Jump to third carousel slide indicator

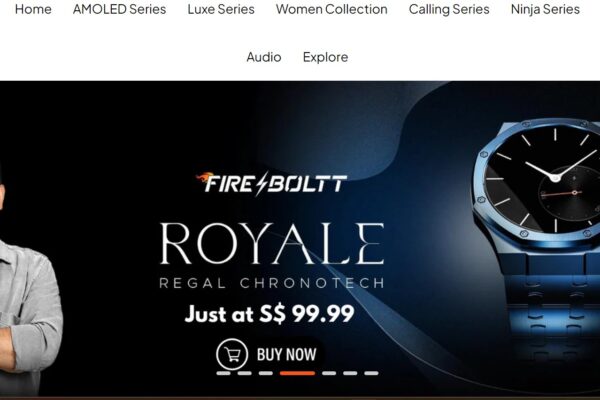[266, 373]
